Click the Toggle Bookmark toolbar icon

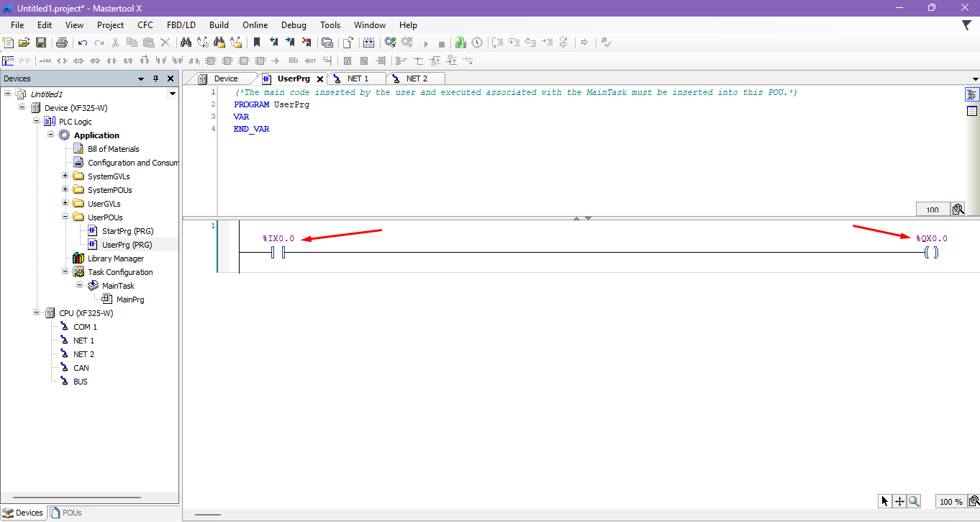click(257, 43)
